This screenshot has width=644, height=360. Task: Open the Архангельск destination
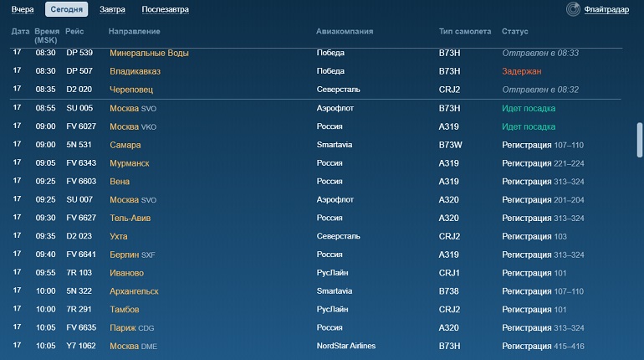134,291
